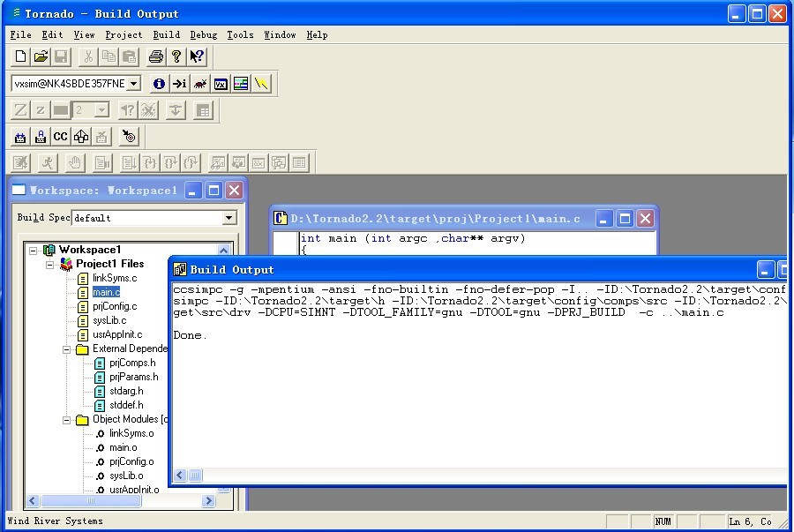Click the New file icon in toolbar
This screenshot has height=532, width=794.
[x=21, y=56]
